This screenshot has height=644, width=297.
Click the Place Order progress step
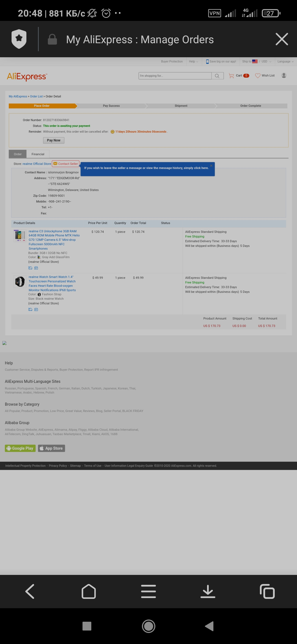(x=42, y=106)
